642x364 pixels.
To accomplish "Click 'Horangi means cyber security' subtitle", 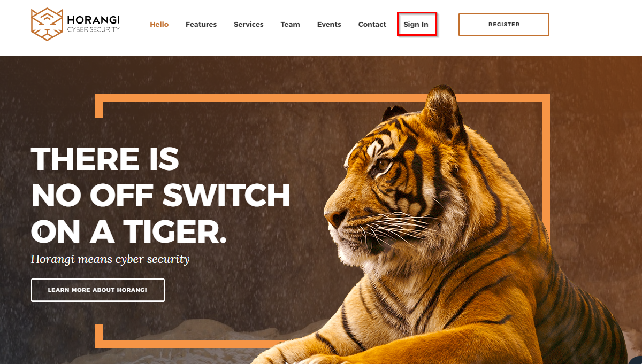I will [x=110, y=259].
